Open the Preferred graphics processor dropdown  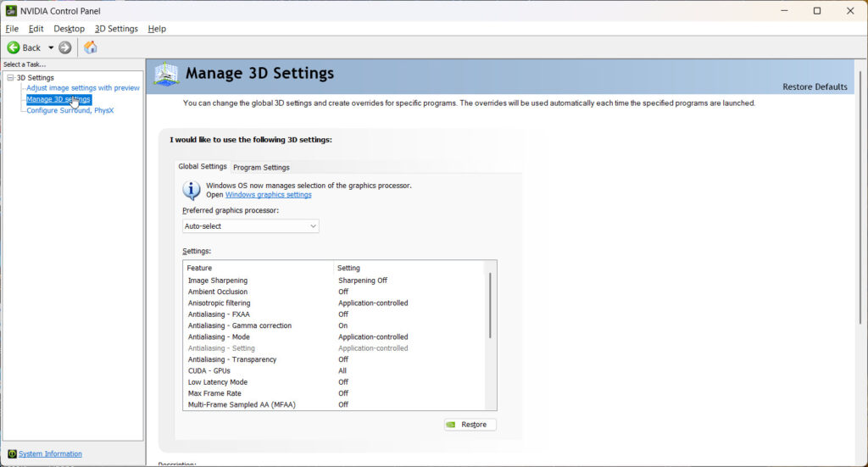[x=251, y=225]
